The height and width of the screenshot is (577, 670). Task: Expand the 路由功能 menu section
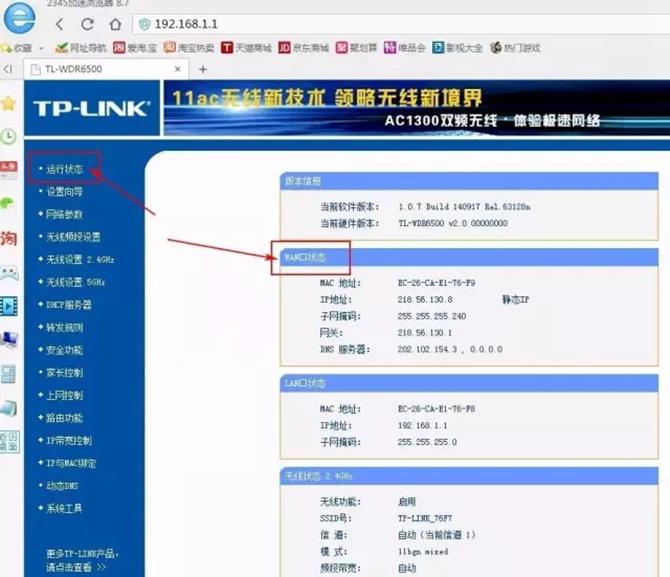coord(65,418)
